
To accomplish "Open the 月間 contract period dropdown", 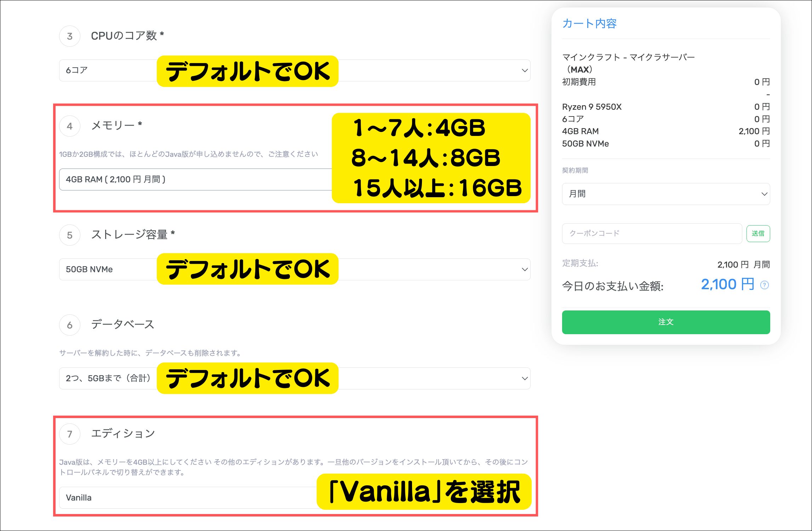I will [x=666, y=194].
